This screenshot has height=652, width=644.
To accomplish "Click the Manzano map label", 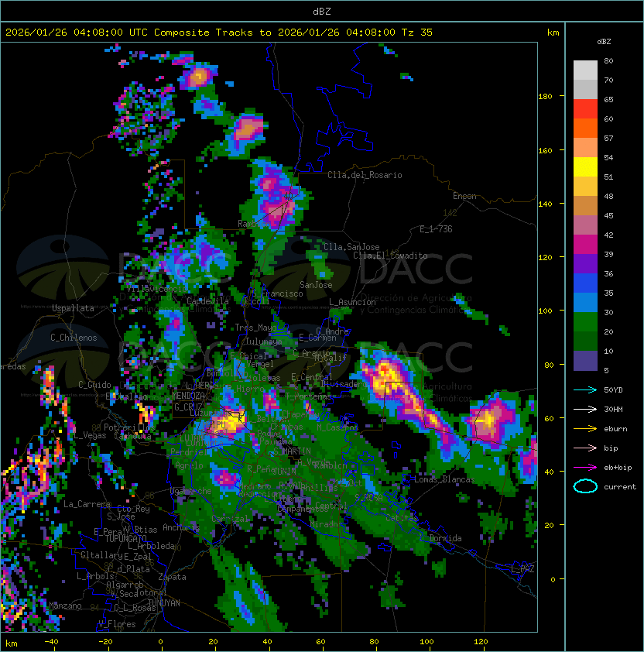I will tap(65, 606).
